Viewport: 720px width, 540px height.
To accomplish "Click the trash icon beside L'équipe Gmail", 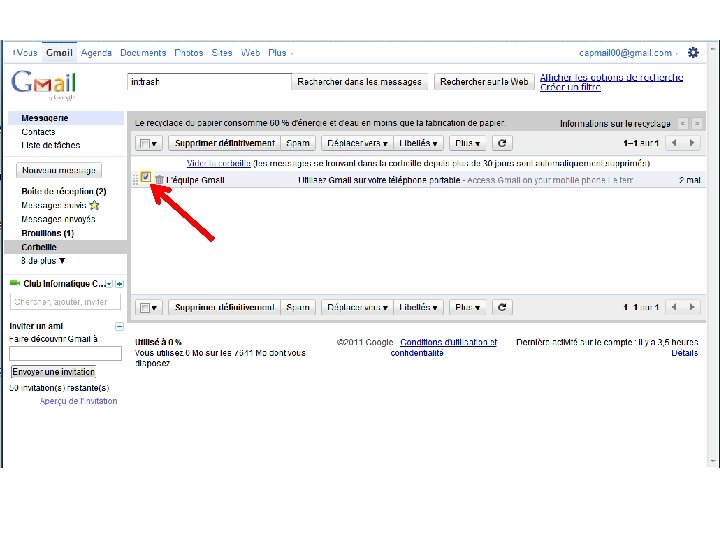I will coord(159,180).
